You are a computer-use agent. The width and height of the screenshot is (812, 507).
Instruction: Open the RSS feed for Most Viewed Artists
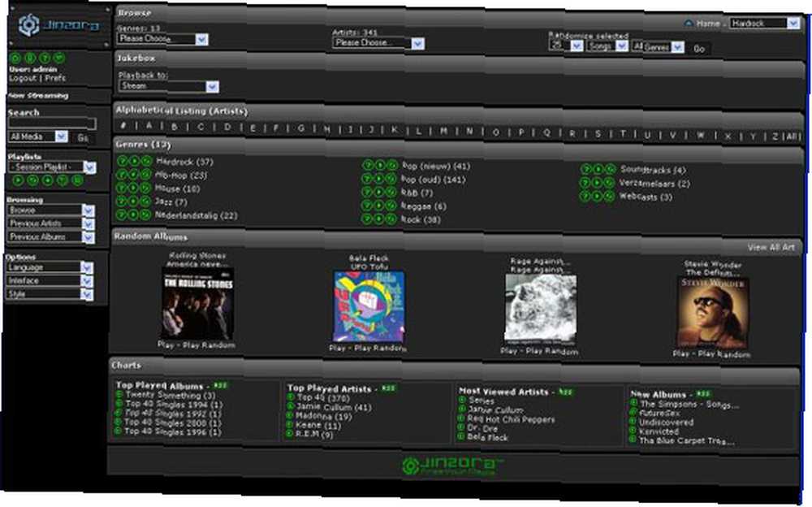565,392
